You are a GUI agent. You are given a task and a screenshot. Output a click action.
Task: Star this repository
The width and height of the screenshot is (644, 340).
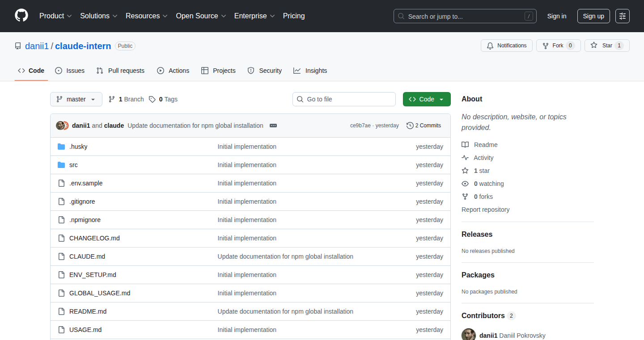pyautogui.click(x=607, y=46)
